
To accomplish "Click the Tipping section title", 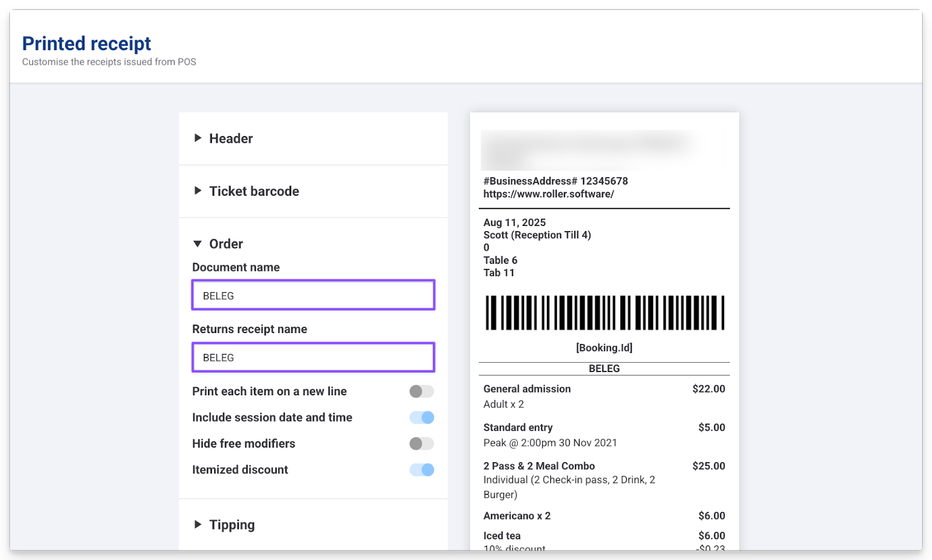I will (x=232, y=525).
